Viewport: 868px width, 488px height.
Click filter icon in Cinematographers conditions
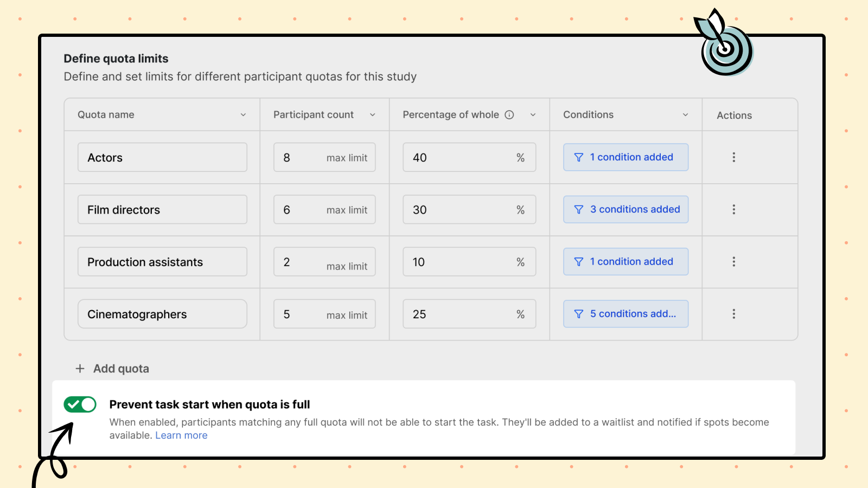[579, 314]
